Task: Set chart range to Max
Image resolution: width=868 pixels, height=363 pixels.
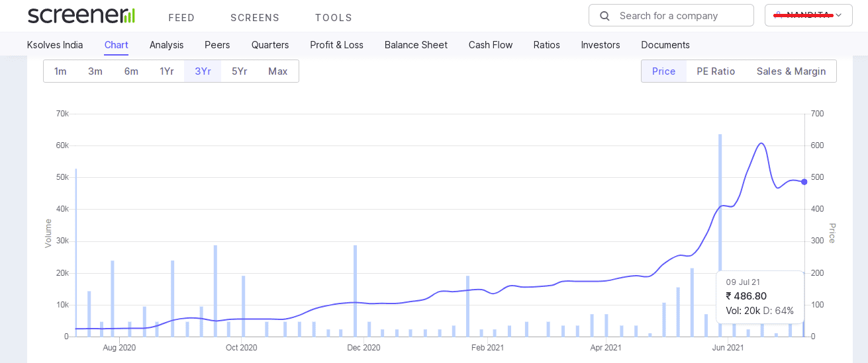Action: click(x=278, y=71)
